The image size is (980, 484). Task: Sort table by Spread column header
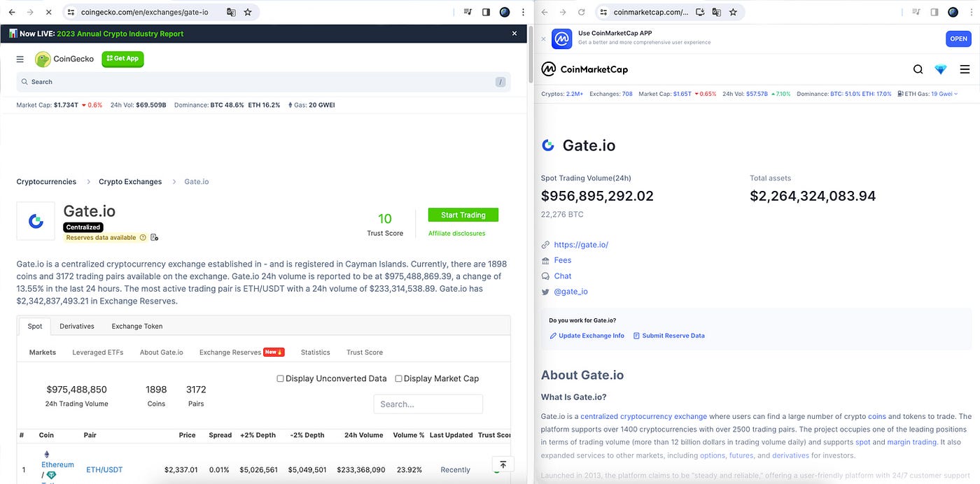pyautogui.click(x=220, y=435)
